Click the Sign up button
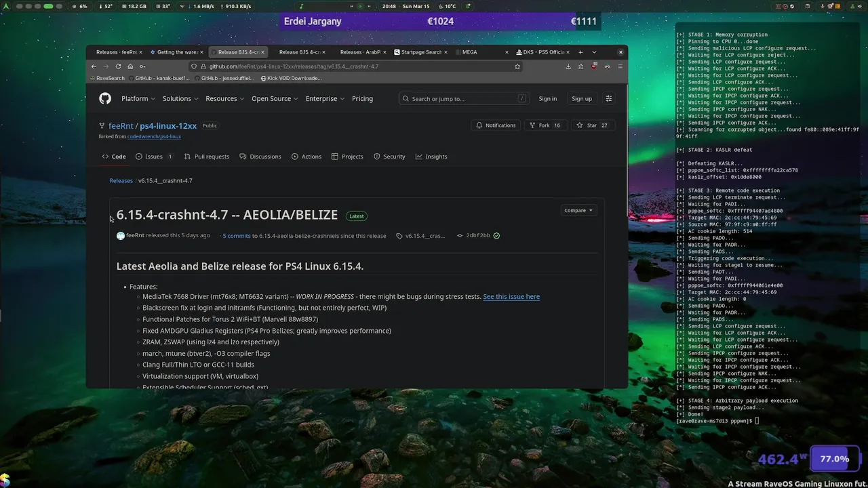868x488 pixels. (x=581, y=98)
